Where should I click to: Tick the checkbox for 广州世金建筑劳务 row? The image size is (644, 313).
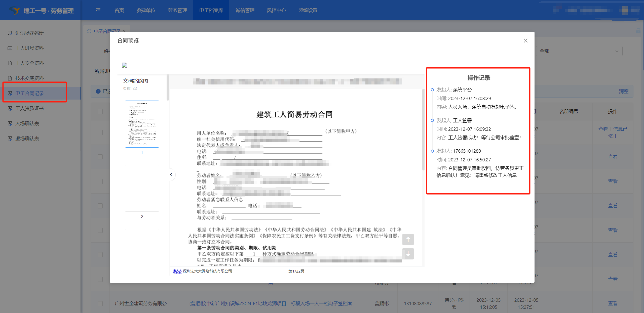coord(100,303)
